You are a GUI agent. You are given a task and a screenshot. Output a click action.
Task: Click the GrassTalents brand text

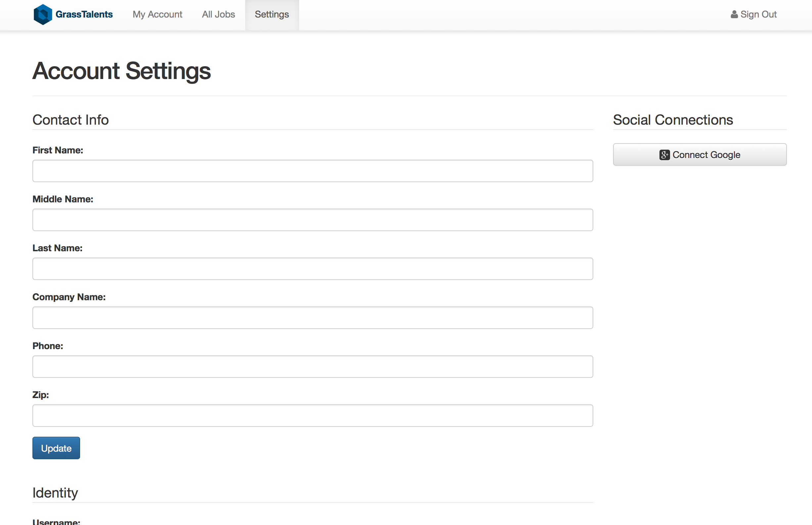pyautogui.click(x=84, y=14)
